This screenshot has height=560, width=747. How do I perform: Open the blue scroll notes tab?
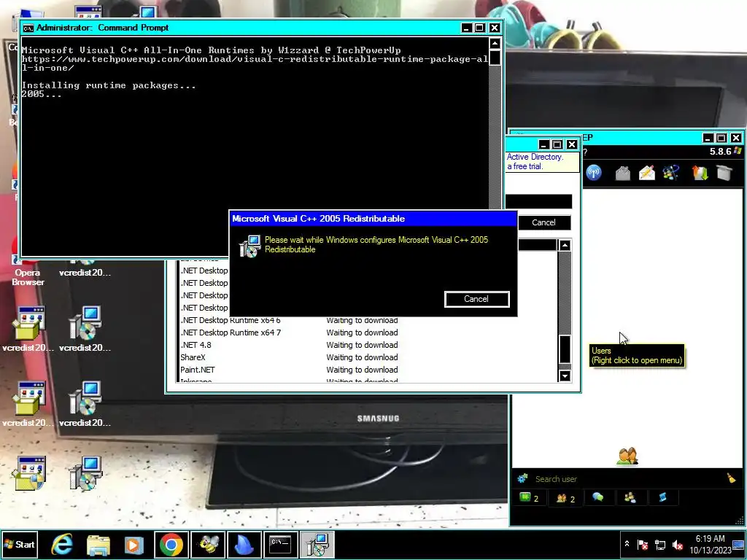pyautogui.click(x=662, y=497)
